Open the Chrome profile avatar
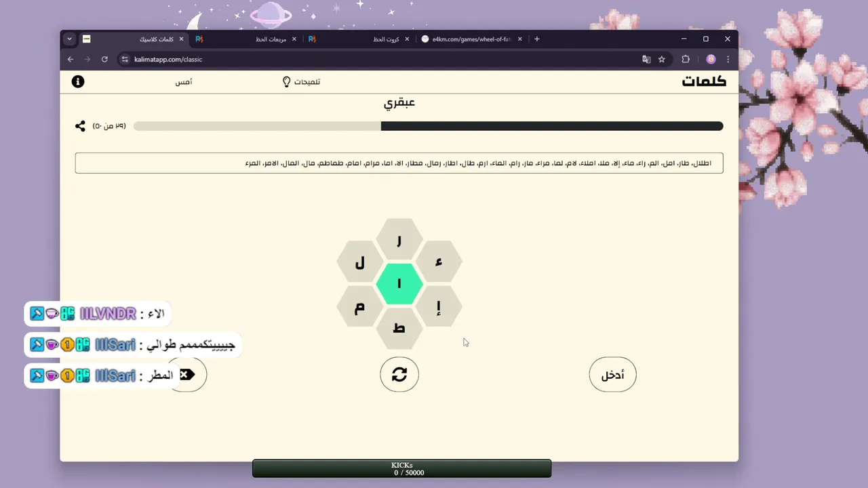 pos(711,60)
